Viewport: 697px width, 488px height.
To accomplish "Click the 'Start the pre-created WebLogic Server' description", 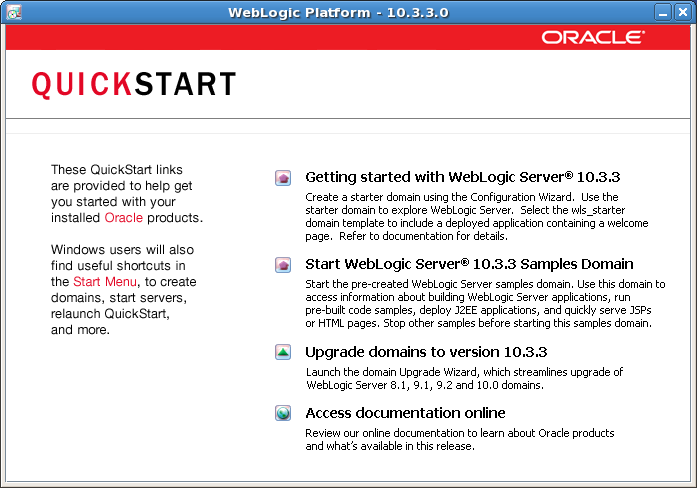I will pos(485,304).
